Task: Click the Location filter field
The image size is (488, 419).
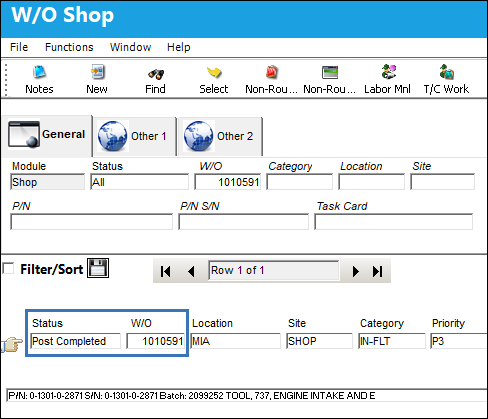Action: click(x=371, y=182)
